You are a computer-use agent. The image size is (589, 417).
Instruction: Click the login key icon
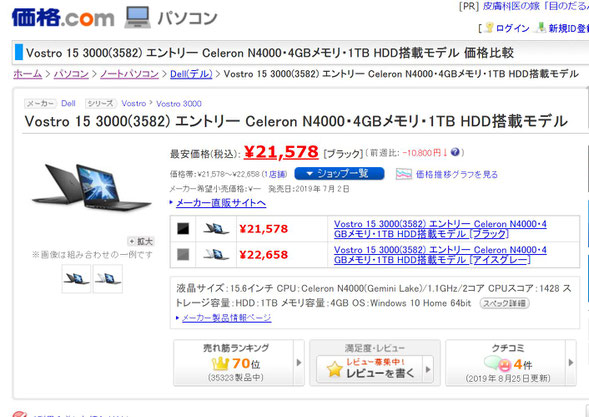(x=489, y=27)
